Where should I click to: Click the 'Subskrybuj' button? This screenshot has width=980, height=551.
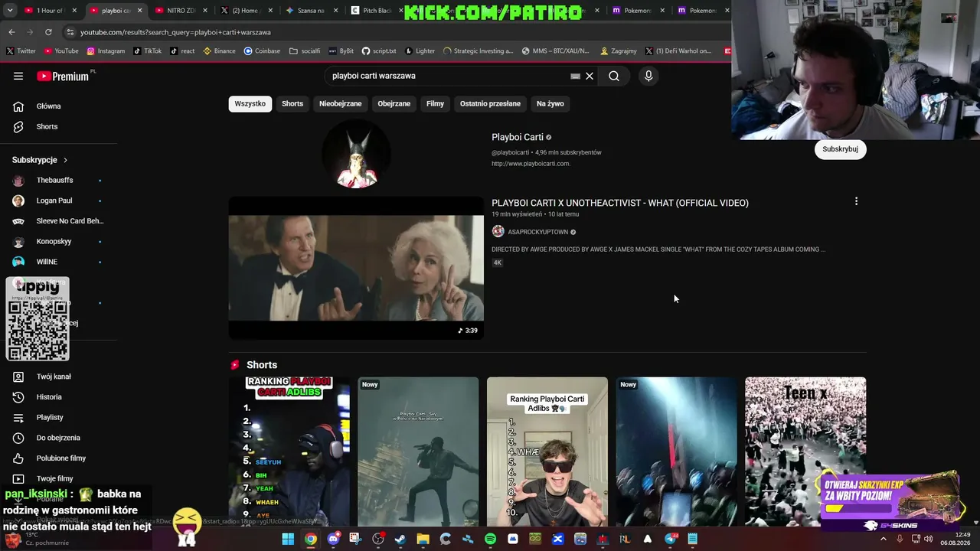[x=840, y=149]
